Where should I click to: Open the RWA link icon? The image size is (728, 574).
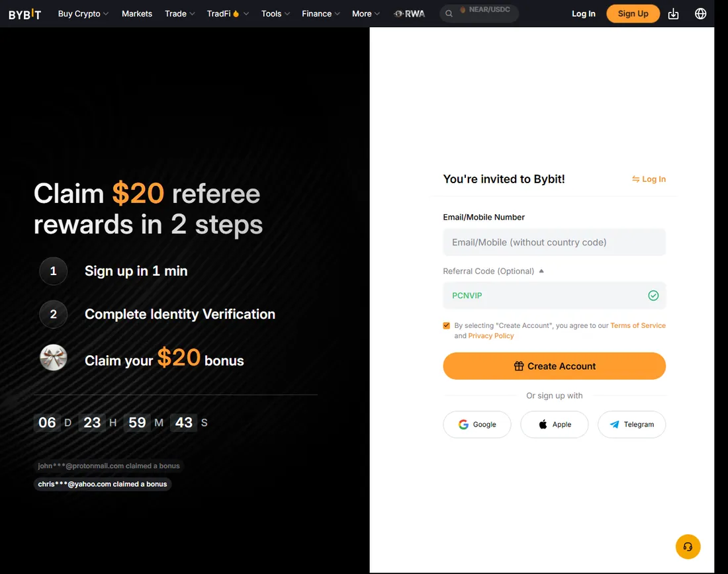point(409,14)
